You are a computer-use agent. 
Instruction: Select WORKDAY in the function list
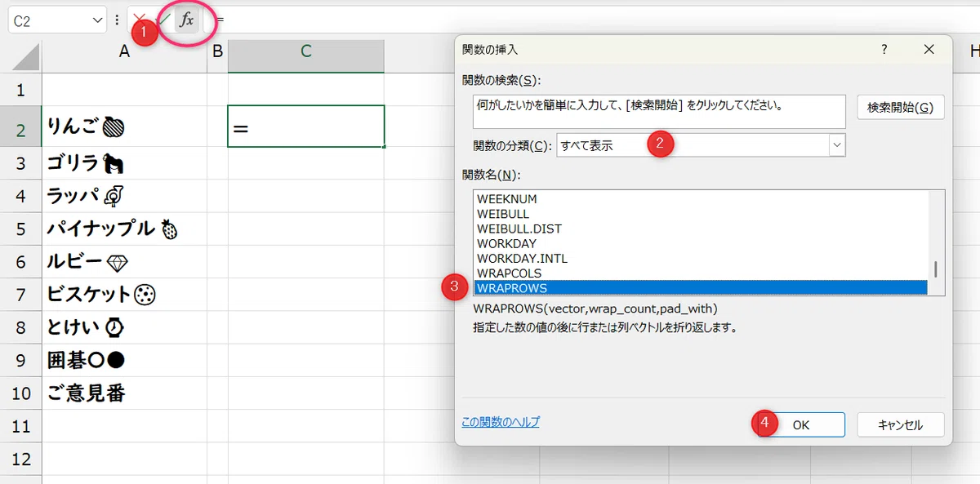(701, 243)
